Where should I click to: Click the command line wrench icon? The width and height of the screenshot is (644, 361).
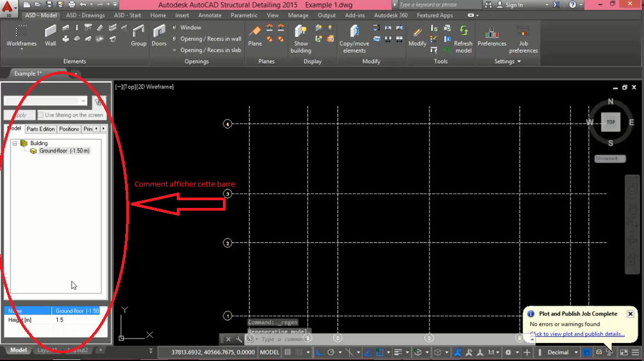[239, 339]
